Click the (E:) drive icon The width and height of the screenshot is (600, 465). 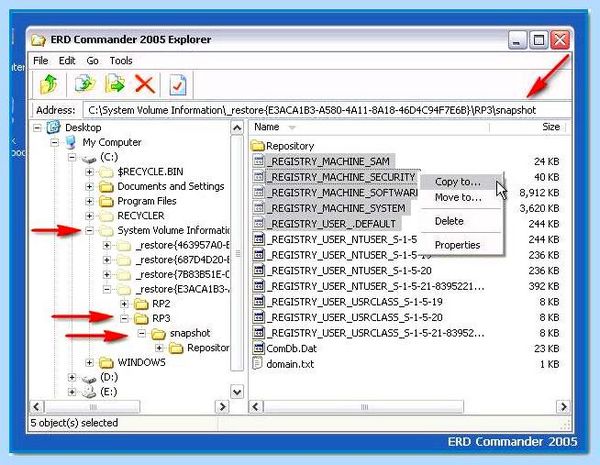[x=90, y=392]
